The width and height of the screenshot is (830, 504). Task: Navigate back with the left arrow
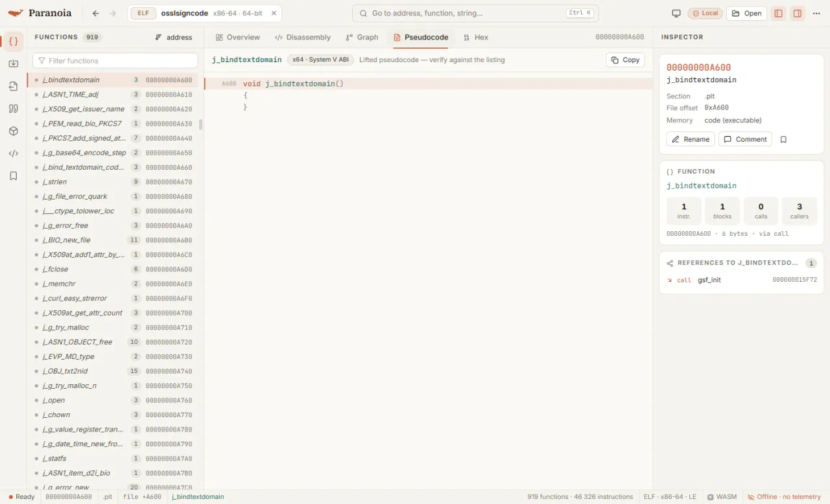[96, 13]
